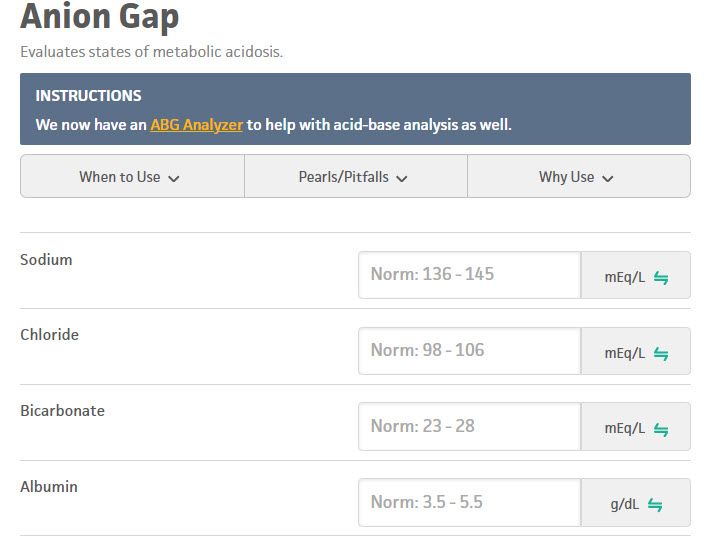Click the Anion Gap page heading
The height and width of the screenshot is (555, 704).
pyautogui.click(x=100, y=16)
